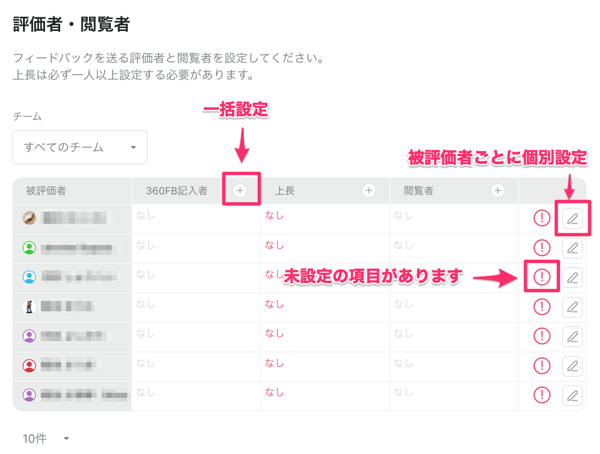
Task: Click the green avatar in second row
Action: click(30, 248)
